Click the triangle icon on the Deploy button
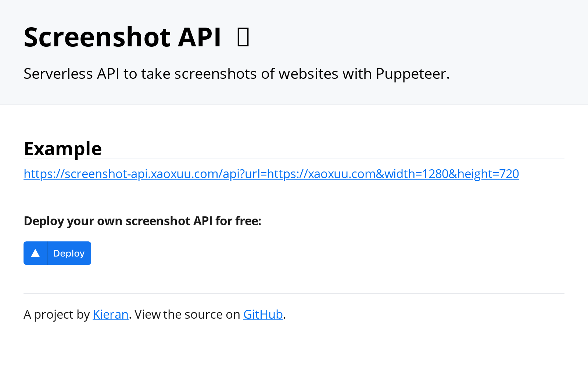The width and height of the screenshot is (588, 368). coord(35,253)
